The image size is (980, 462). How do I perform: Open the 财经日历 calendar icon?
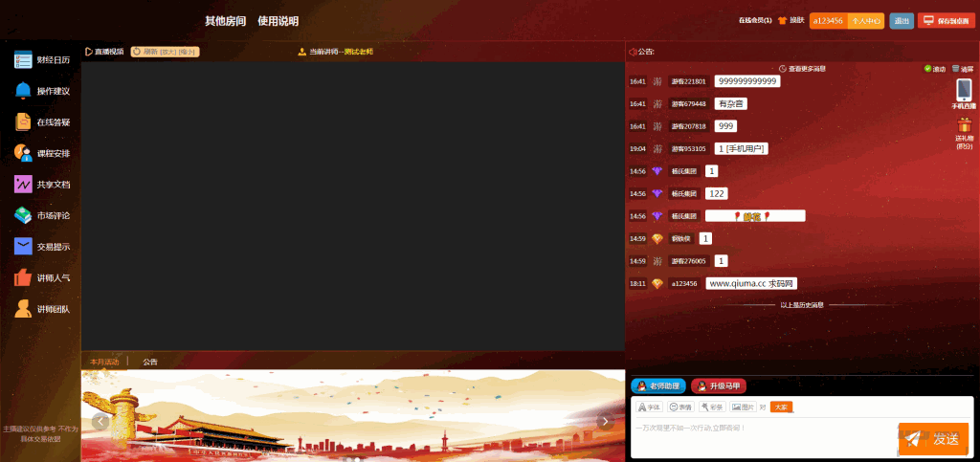(x=24, y=60)
